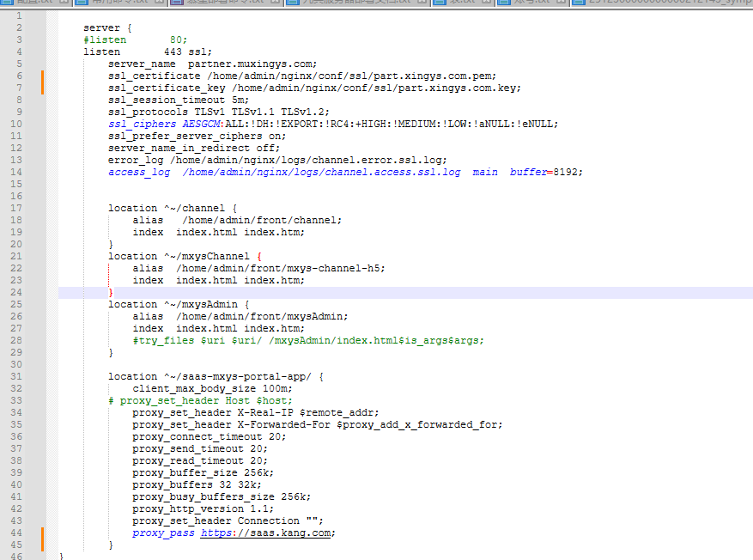Click the 'ssl_protocols' directive text

click(148, 112)
